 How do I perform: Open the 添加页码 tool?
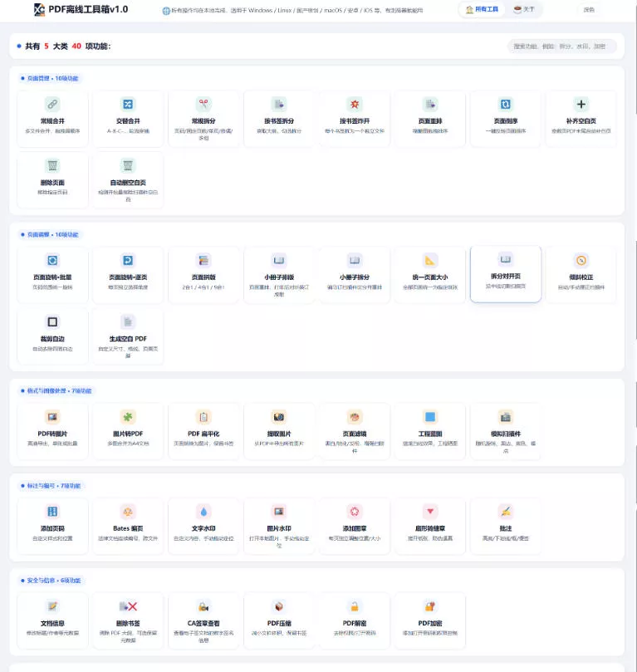pos(52,527)
